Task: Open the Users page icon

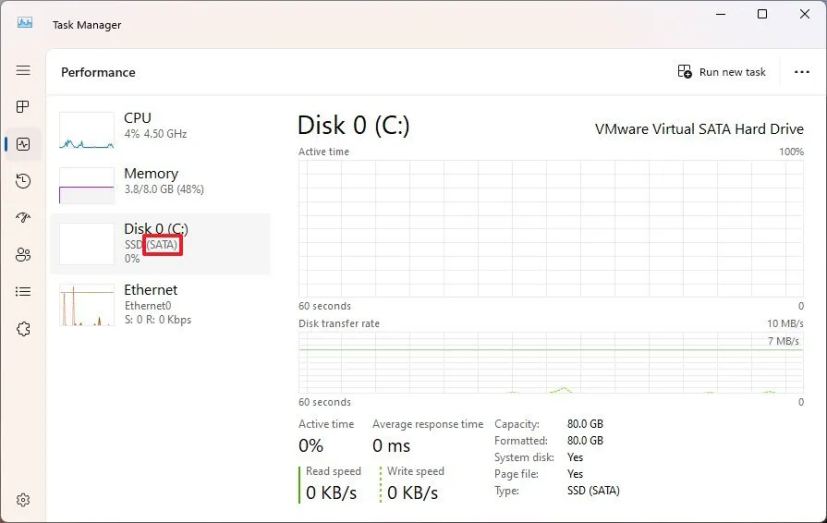Action: pos(23,255)
